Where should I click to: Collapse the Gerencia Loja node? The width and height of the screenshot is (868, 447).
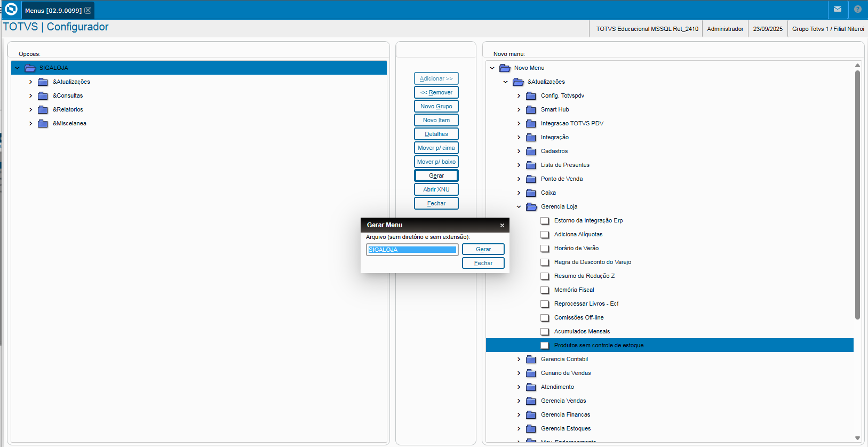pos(519,207)
